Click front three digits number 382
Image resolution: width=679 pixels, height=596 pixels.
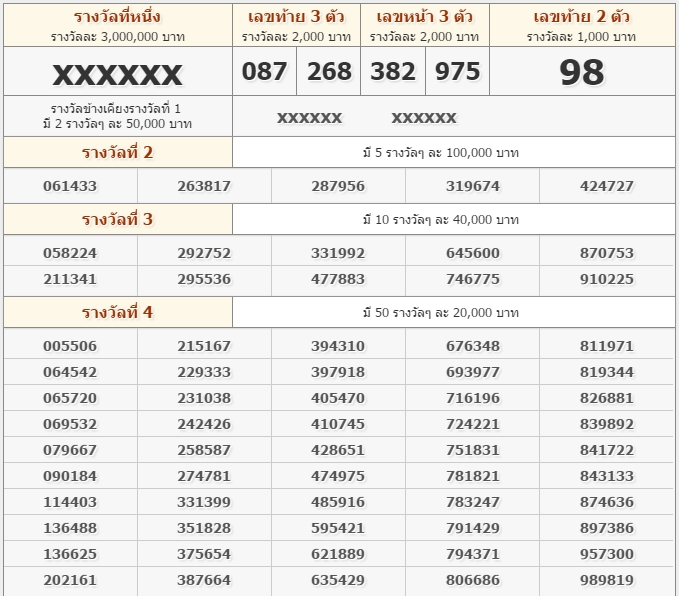[x=393, y=71]
